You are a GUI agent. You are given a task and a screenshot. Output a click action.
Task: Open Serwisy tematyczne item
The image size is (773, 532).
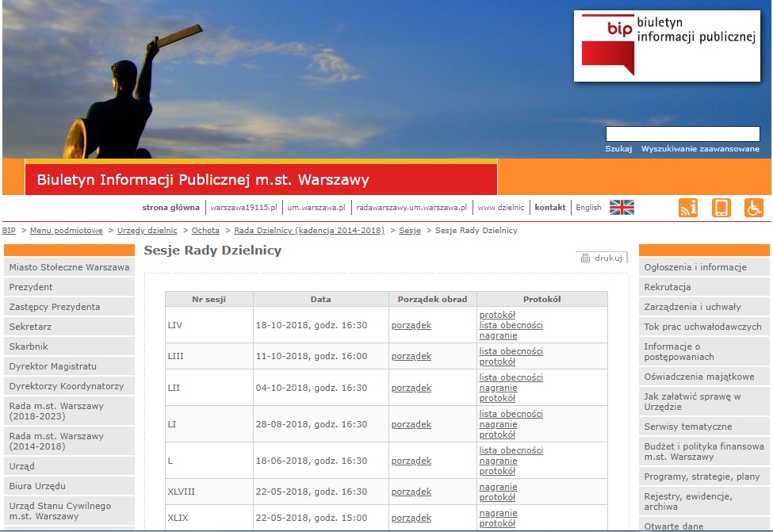coord(704,427)
